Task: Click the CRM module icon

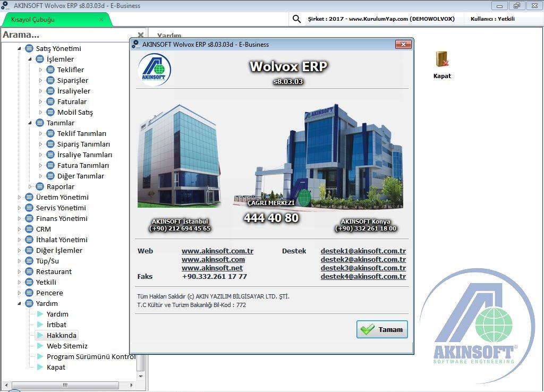Action: (x=29, y=229)
